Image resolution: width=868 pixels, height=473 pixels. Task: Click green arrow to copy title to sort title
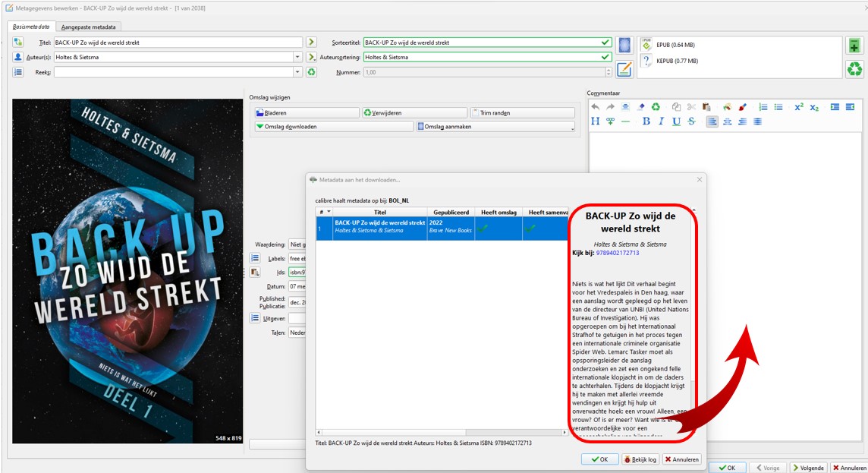pos(311,42)
